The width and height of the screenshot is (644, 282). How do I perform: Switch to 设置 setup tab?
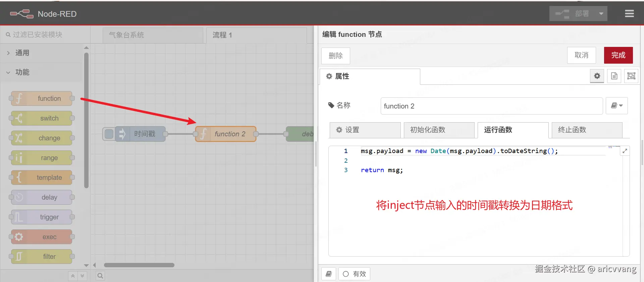365,130
